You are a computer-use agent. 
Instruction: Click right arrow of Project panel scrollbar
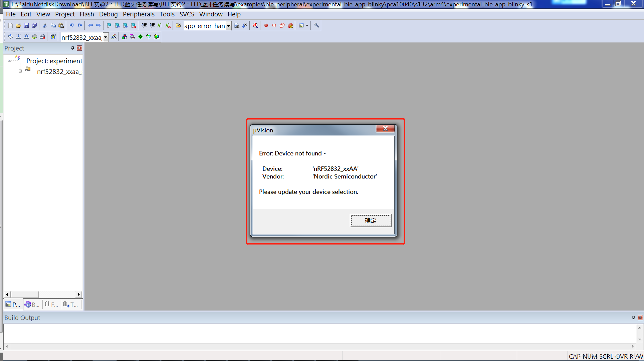tap(78, 294)
